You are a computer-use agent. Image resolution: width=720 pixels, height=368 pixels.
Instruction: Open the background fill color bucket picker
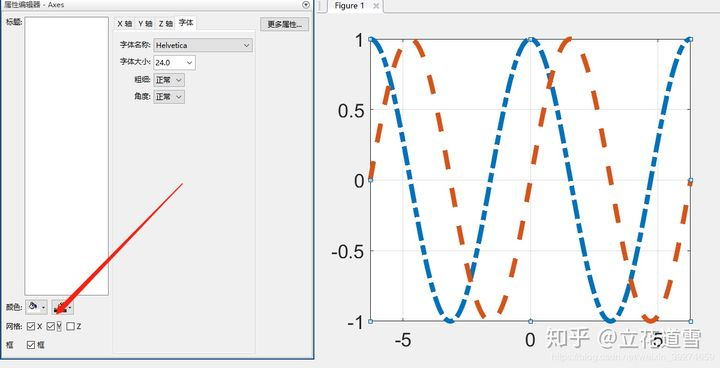36,306
